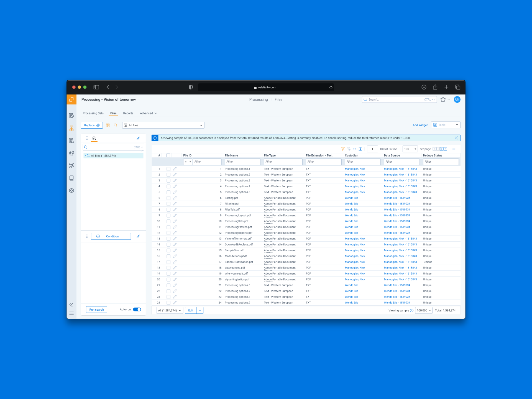Click the File Name filter field

click(242, 162)
